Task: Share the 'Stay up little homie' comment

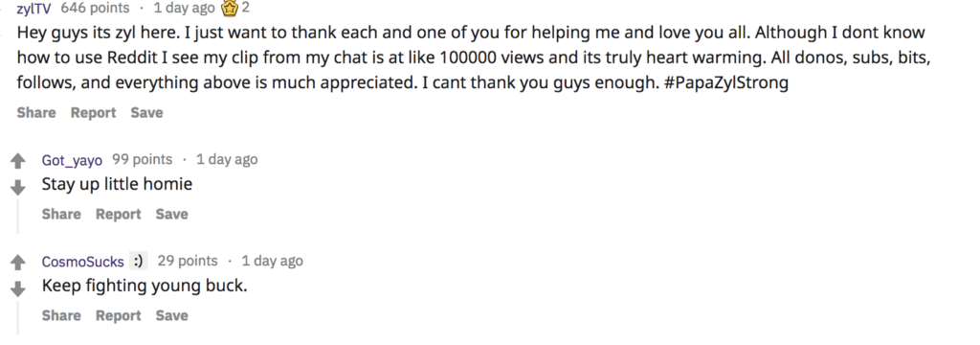Action: (61, 214)
